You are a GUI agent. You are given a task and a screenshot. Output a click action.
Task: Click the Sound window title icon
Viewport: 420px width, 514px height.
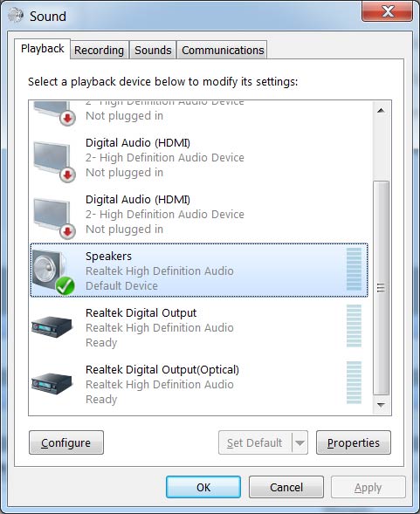[16, 15]
